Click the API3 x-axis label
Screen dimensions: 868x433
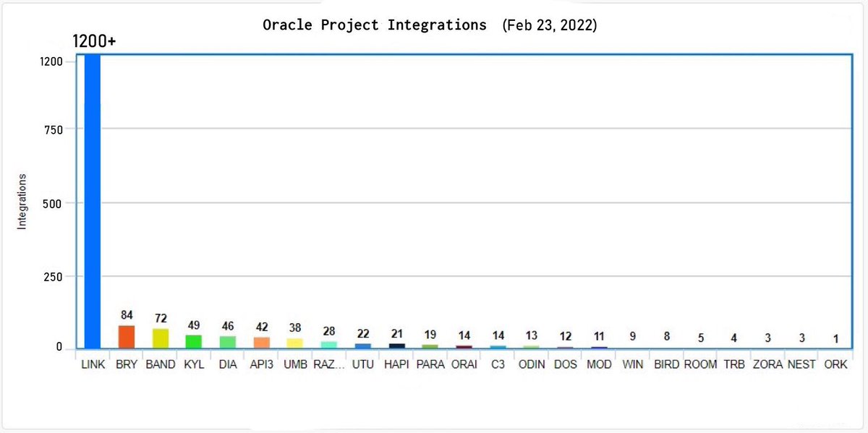[261, 364]
